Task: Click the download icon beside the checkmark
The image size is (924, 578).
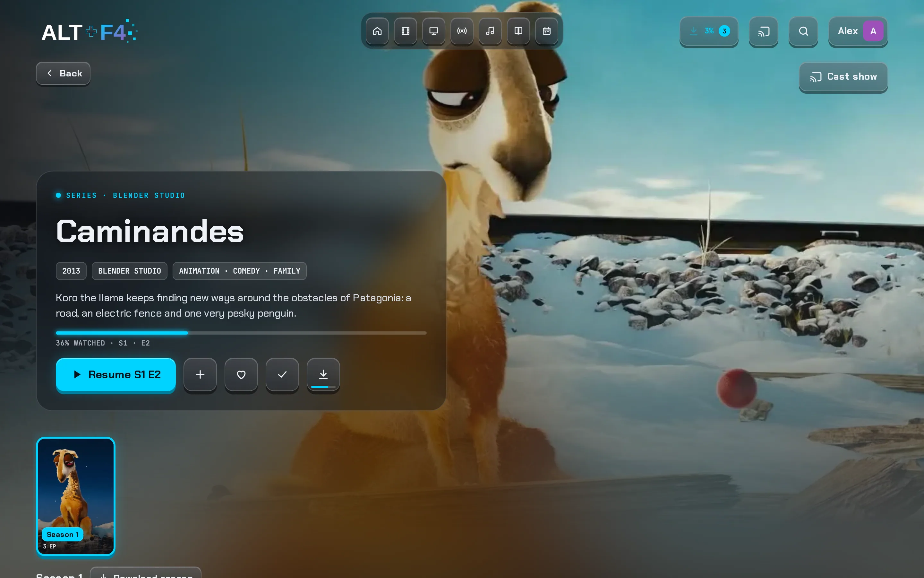Action: [x=323, y=375]
